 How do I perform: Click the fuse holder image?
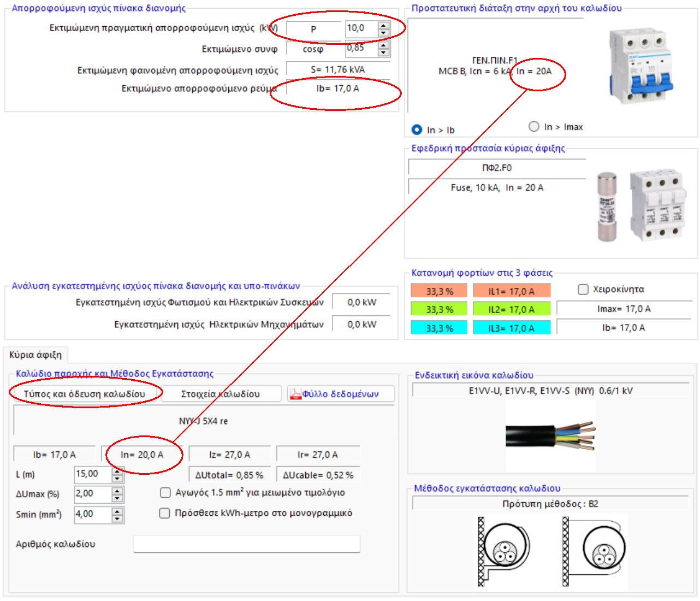(657, 205)
